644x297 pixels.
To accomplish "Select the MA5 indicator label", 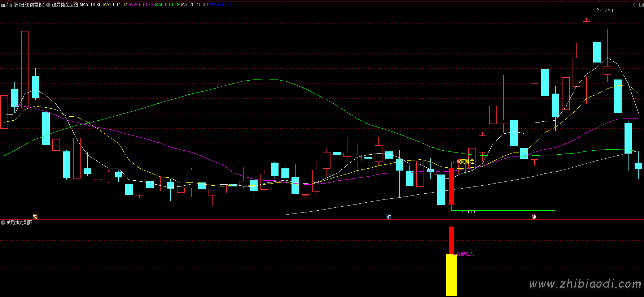I will [91, 5].
